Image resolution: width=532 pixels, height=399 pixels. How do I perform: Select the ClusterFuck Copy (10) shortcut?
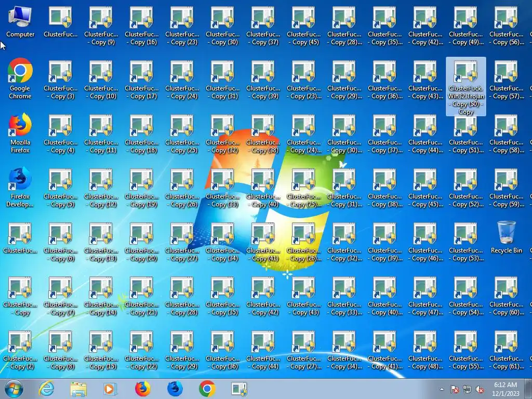101,79
